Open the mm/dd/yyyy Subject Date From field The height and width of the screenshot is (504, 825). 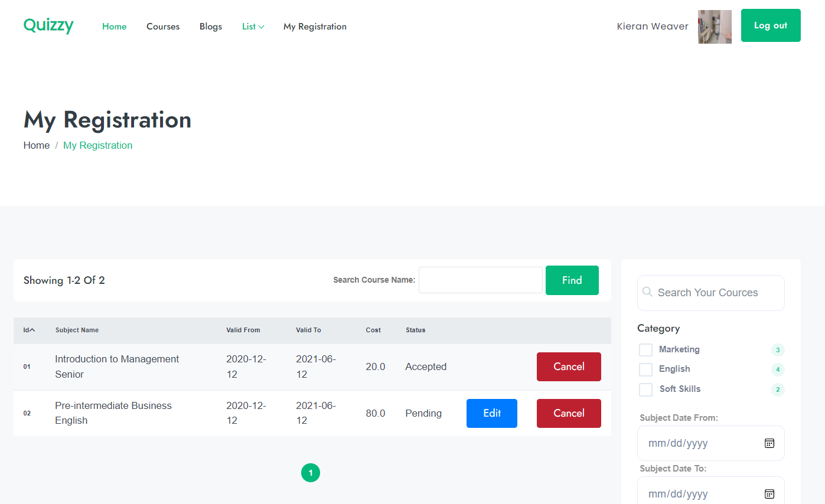pos(697,443)
